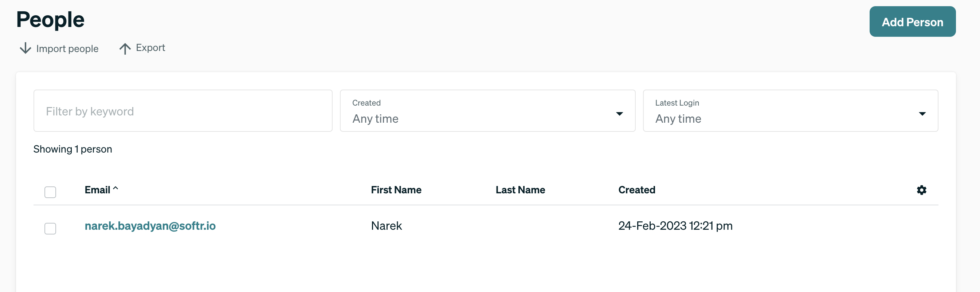Click the Latest Login dropdown arrow

click(922, 114)
